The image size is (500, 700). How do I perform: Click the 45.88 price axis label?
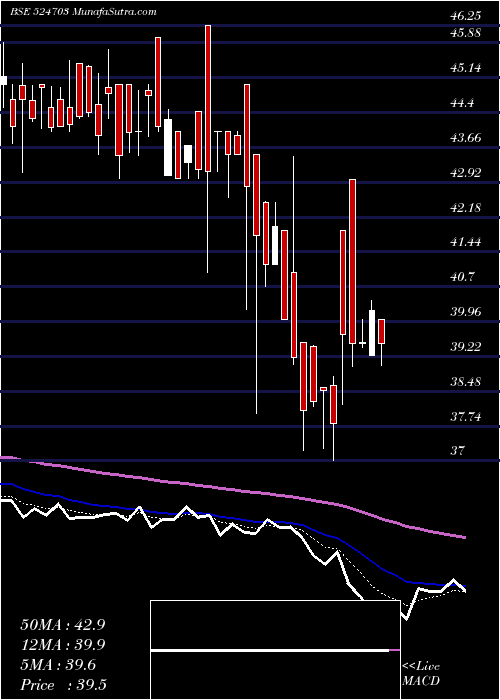pos(465,33)
